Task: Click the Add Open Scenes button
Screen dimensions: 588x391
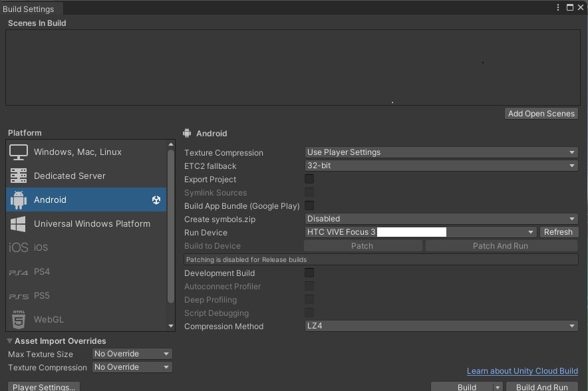Action: click(541, 114)
